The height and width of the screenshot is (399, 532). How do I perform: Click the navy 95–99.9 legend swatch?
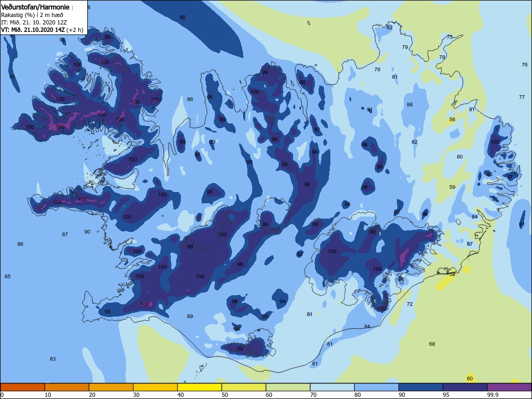(x=465, y=387)
